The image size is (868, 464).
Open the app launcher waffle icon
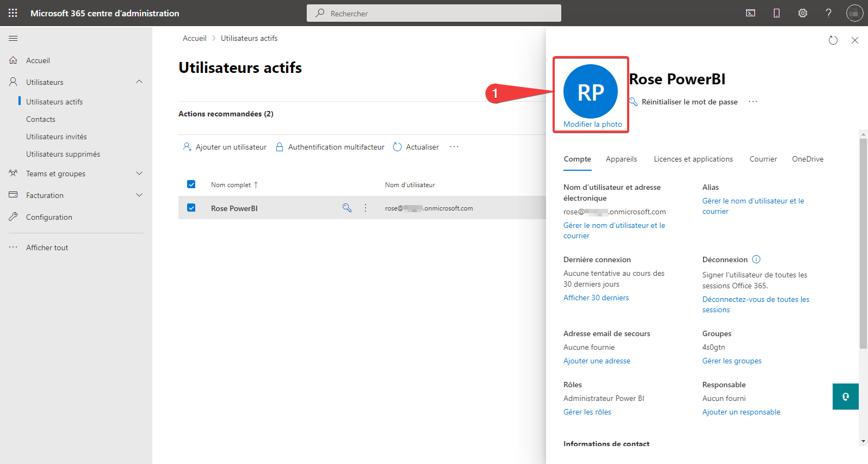[13, 13]
